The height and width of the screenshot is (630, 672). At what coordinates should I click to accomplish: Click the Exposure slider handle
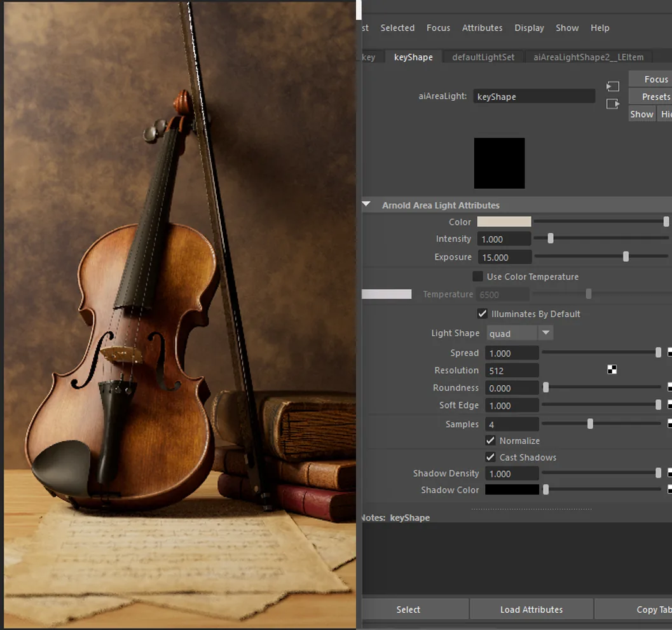coord(626,256)
